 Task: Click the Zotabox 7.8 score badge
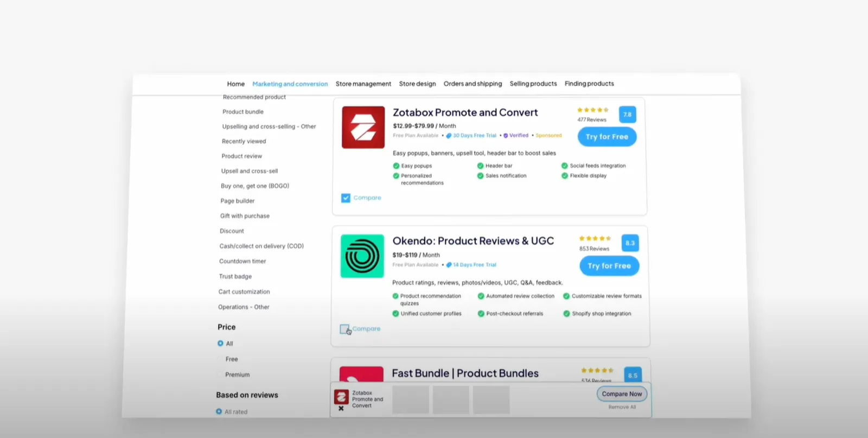coord(627,115)
